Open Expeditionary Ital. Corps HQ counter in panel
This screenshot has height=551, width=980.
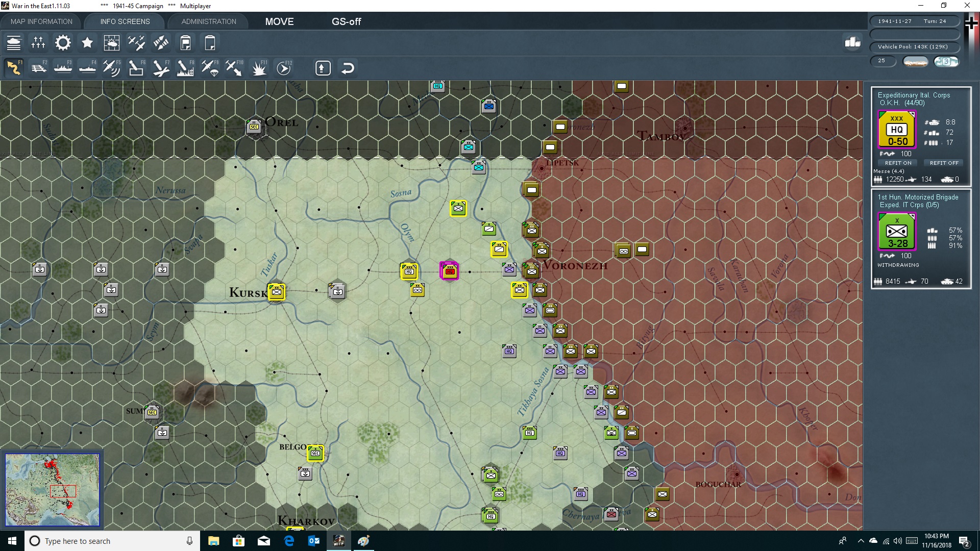tap(897, 129)
